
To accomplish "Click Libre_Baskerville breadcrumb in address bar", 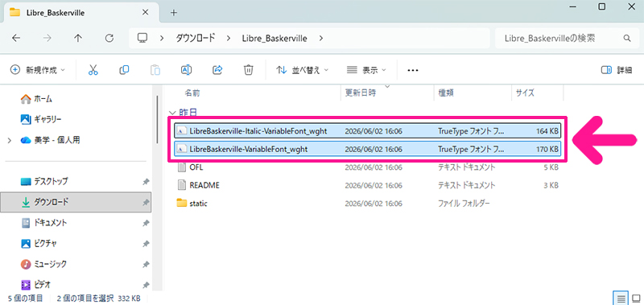I will (275, 38).
